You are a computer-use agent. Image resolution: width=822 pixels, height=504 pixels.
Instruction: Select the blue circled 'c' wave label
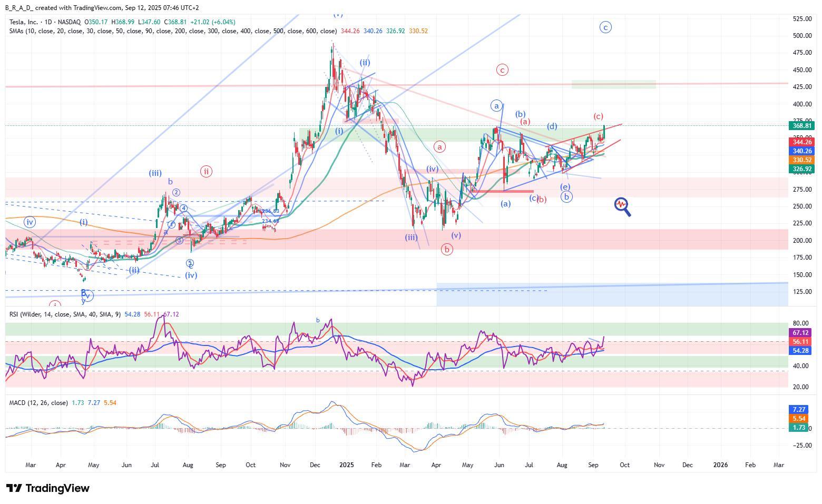pyautogui.click(x=606, y=27)
